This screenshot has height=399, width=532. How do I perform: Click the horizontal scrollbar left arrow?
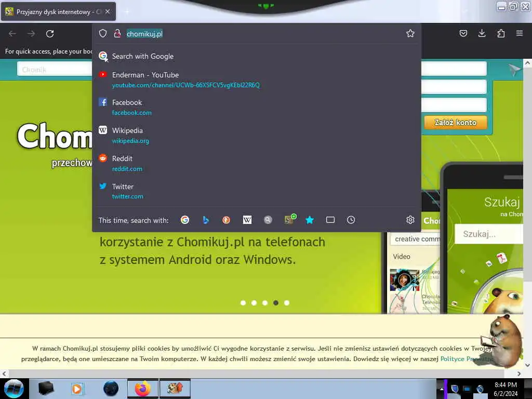[x=4, y=374]
